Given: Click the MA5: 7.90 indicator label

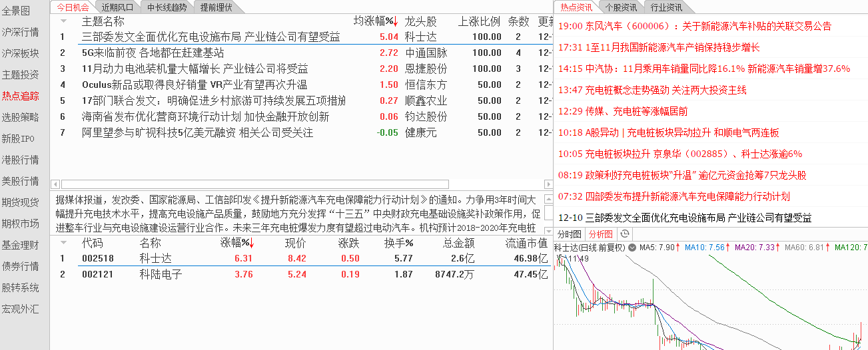Looking at the screenshot, I should [x=657, y=248].
